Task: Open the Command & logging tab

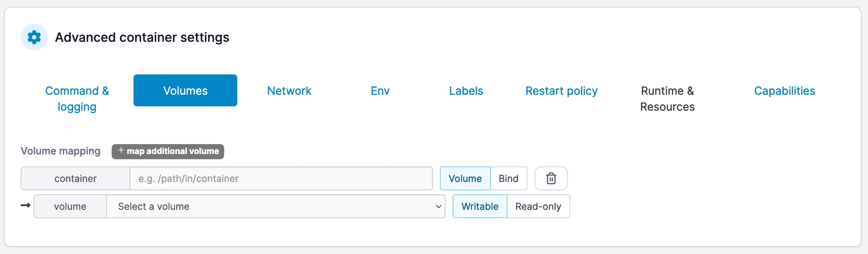Action: click(x=77, y=98)
